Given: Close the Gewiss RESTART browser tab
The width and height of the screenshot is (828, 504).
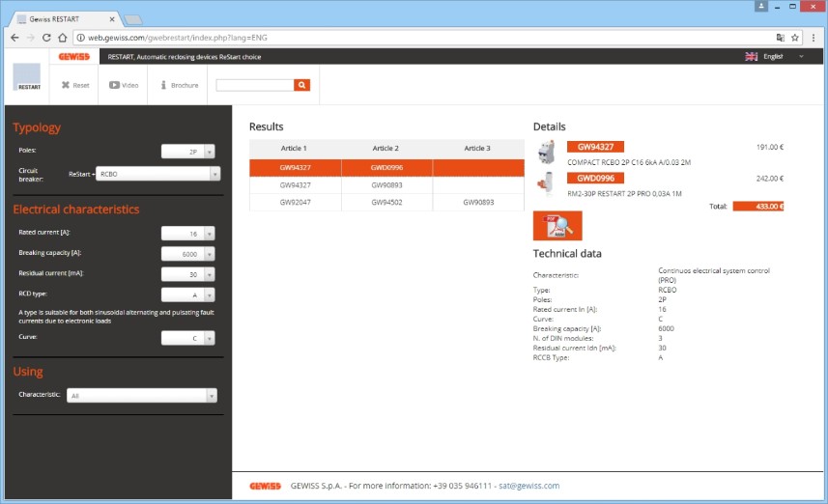Looking at the screenshot, I should [112, 19].
